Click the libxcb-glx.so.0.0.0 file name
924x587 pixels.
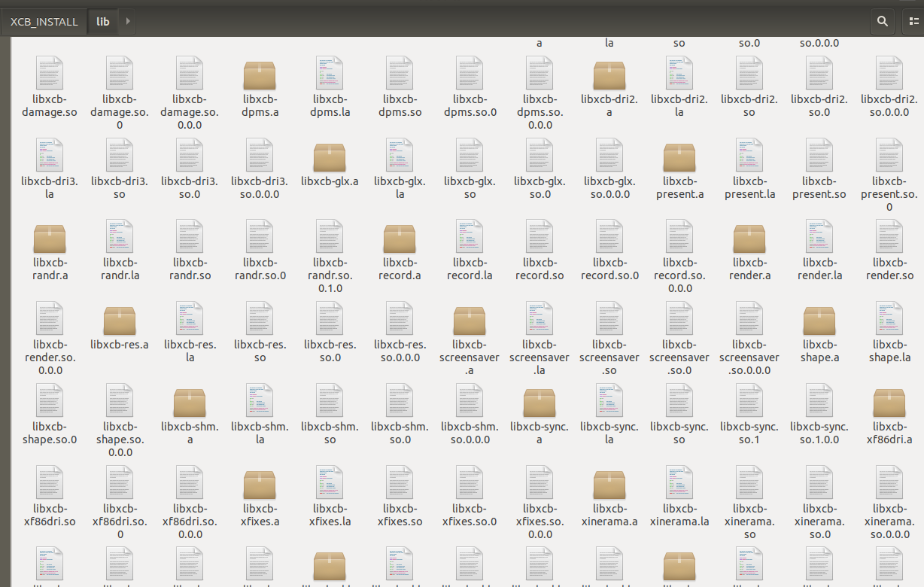(x=609, y=188)
